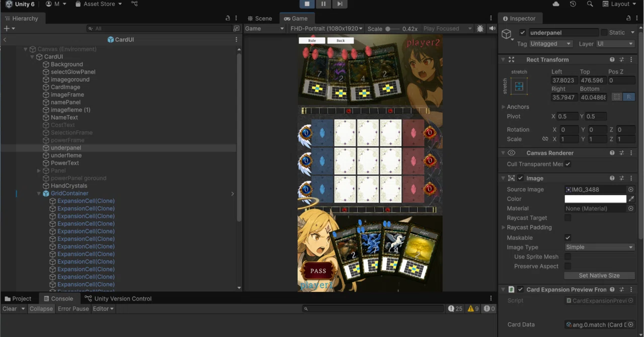Open GridContainer prefab via right chevron

click(x=232, y=193)
